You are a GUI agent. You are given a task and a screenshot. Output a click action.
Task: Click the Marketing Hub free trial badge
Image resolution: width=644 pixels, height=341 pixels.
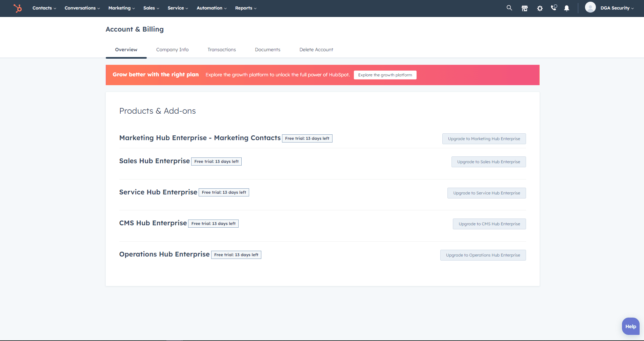tap(307, 138)
